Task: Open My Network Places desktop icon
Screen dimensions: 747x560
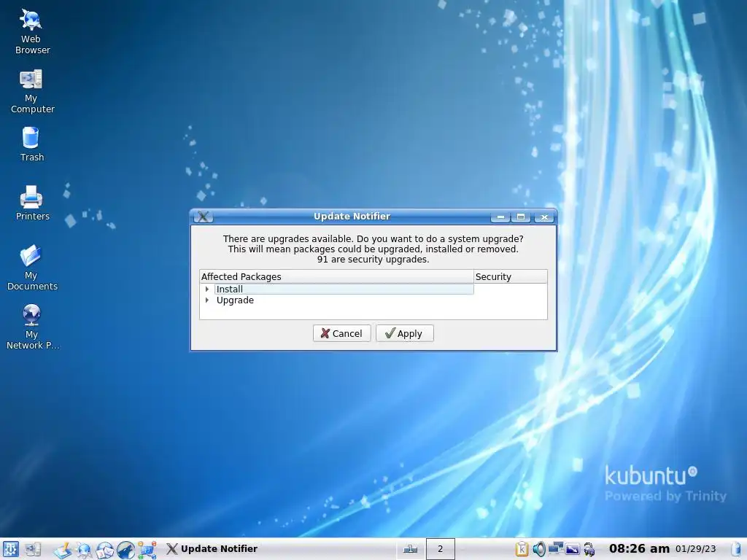Action: (31, 327)
